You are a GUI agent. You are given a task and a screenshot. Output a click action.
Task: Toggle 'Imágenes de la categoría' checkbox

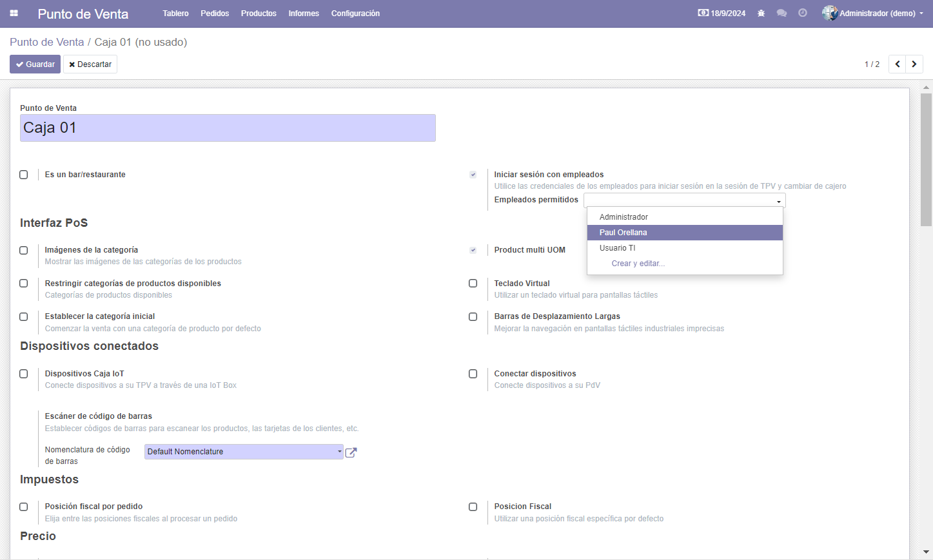click(x=24, y=250)
